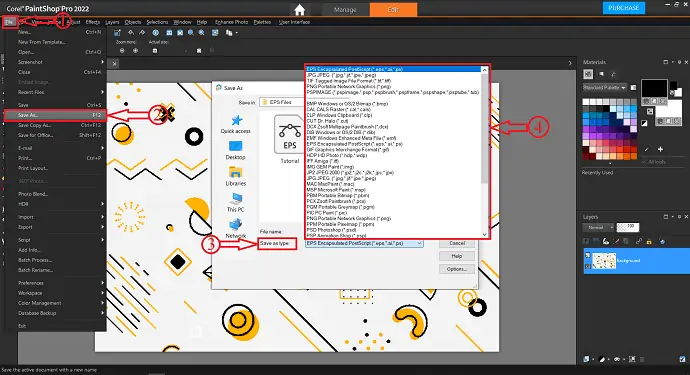
Task: Click the PURCHASE button
Action: click(x=624, y=8)
